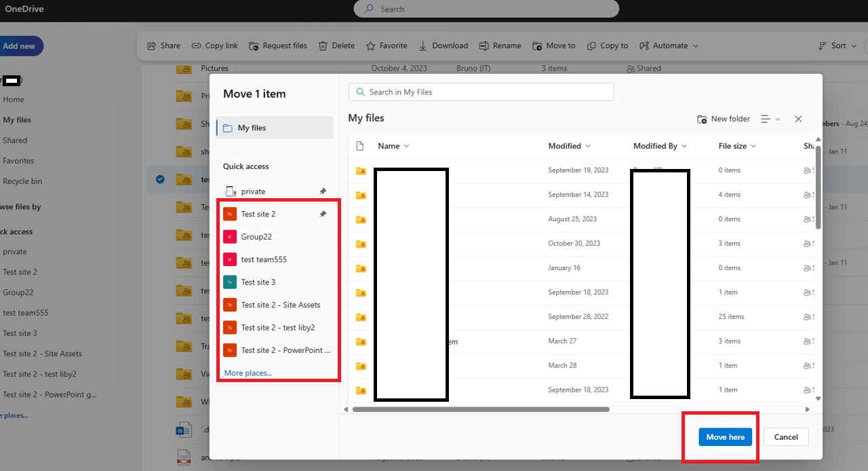Click the Copy to toolbar icon
The height and width of the screenshot is (471, 868).
[x=591, y=45]
